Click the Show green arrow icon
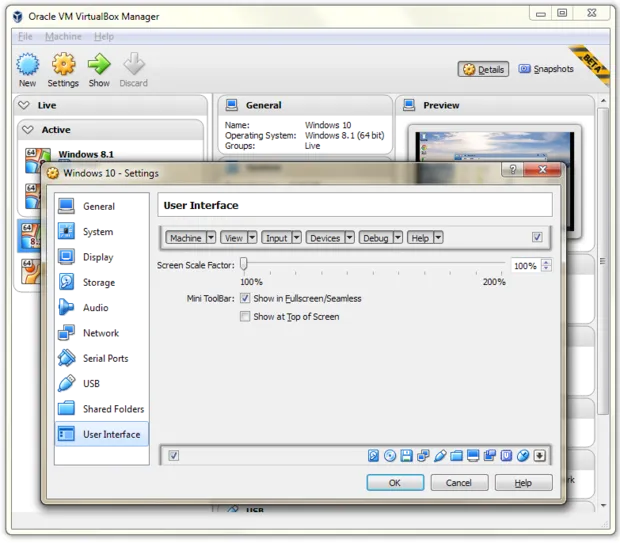 99,65
